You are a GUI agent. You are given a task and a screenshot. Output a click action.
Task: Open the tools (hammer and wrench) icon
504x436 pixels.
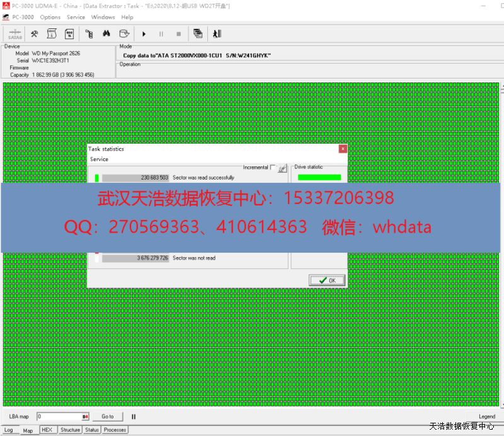point(35,34)
